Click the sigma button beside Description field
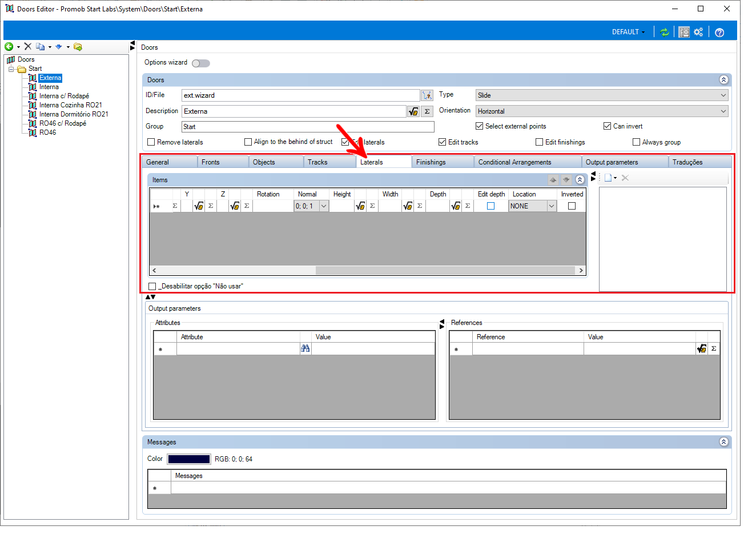The height and width of the screenshot is (538, 756). 427,111
